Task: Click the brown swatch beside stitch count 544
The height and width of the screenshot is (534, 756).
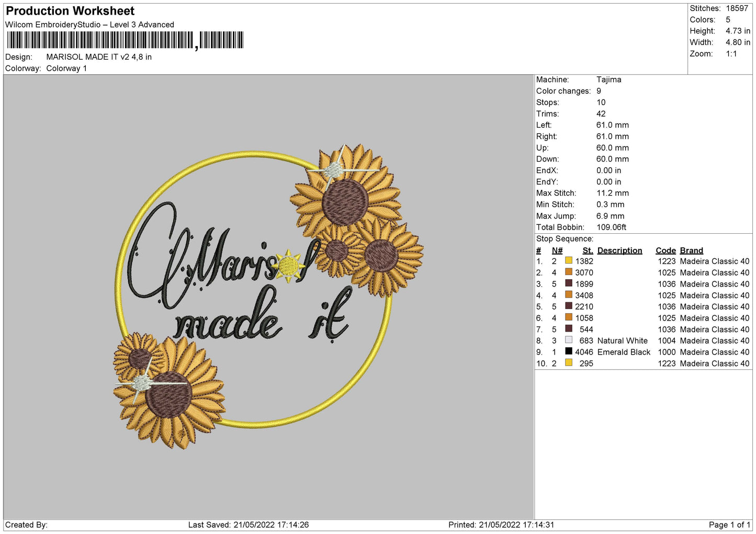Action: click(569, 329)
